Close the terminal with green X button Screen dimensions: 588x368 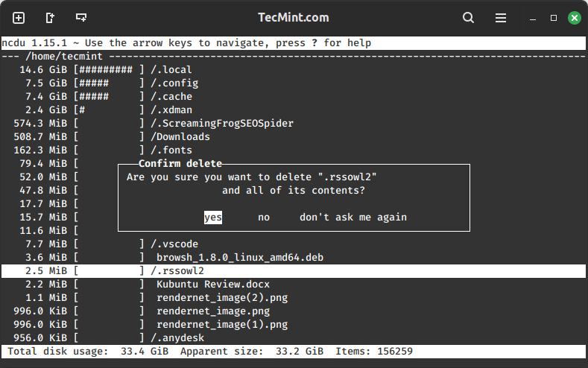(x=573, y=17)
